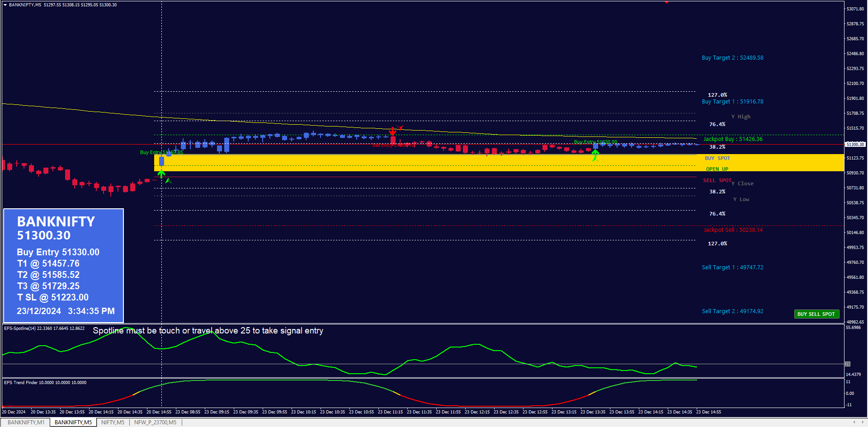Click the green buy arrow below the 14:55 candle
868x427 pixels.
tap(161, 174)
